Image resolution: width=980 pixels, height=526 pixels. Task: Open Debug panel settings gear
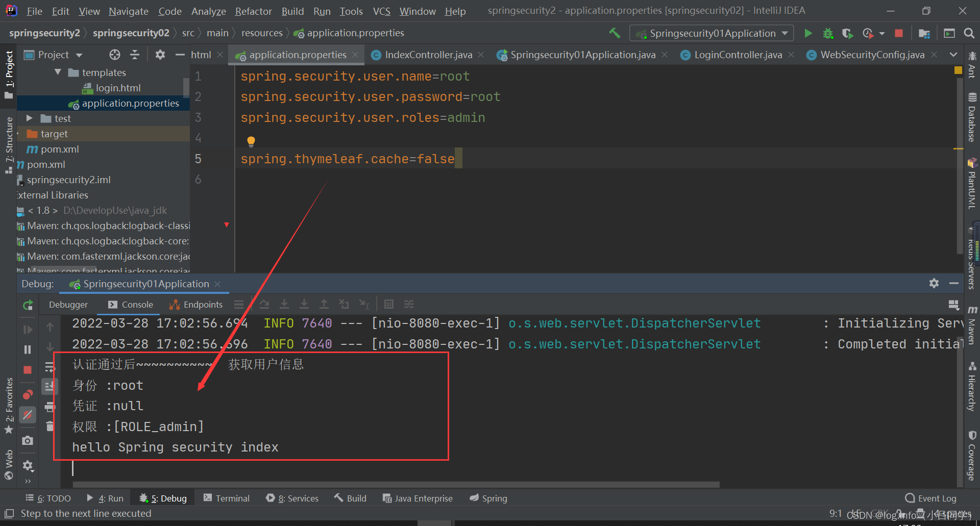point(934,283)
